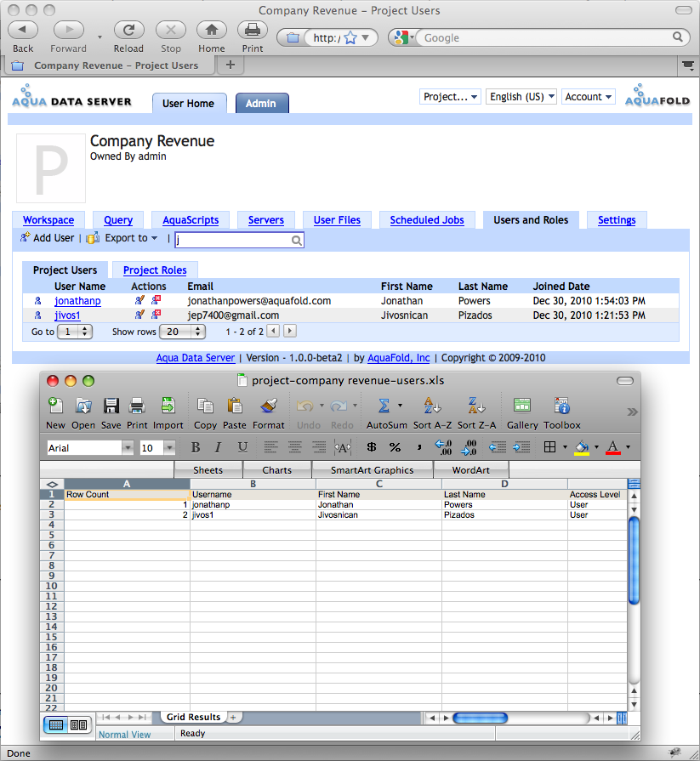Apply currency format with the dollar button
This screenshot has width=700, height=761.
pyautogui.click(x=372, y=447)
